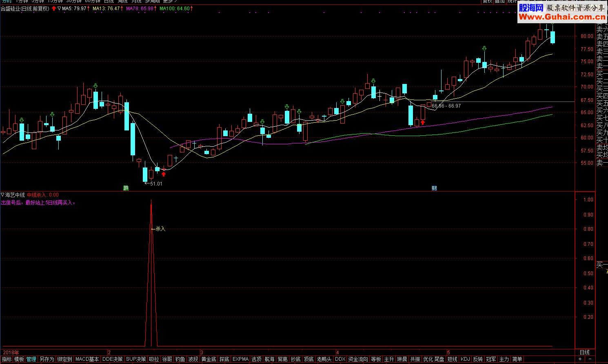The width and height of the screenshot is (608, 364).
Task: Click the 杀入 signal spike label
Action: point(160,229)
